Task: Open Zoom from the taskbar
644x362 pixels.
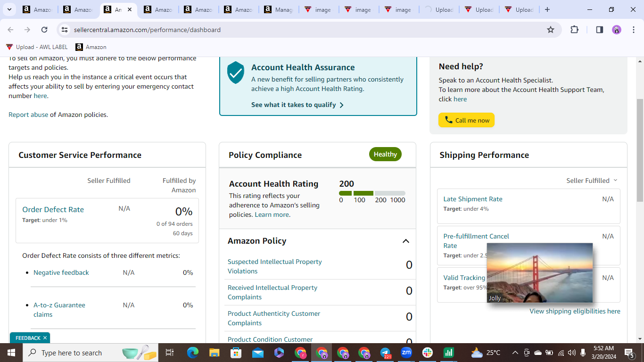Action: (x=406, y=353)
